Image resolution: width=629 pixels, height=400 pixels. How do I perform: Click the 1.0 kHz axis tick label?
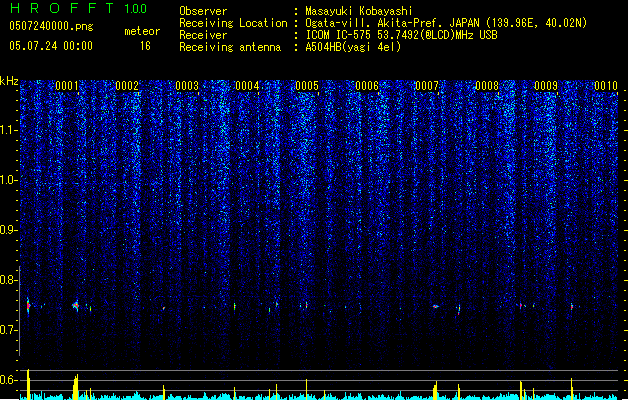pyautogui.click(x=8, y=180)
